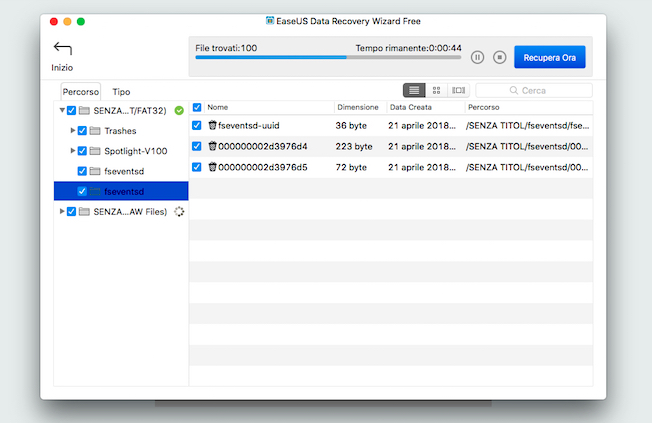The image size is (652, 423).
Task: Expand the Spotlight-V100 folder node
Action: pyautogui.click(x=72, y=151)
